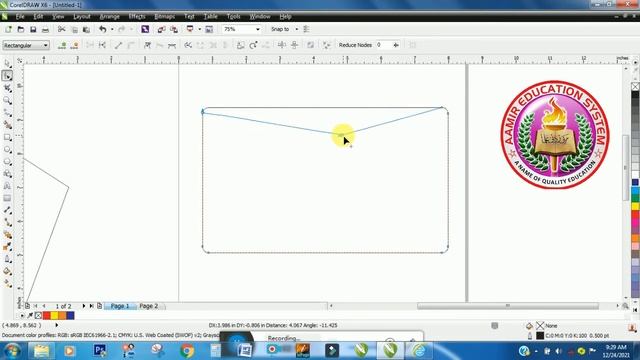Screen dimensions: 640x360
Task: Jump to the last page
Action: 91,306
